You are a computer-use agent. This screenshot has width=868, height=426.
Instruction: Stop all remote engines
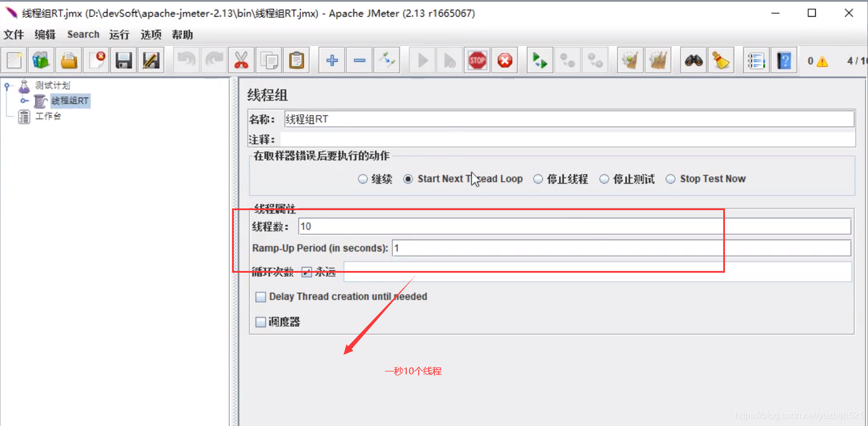[x=568, y=60]
